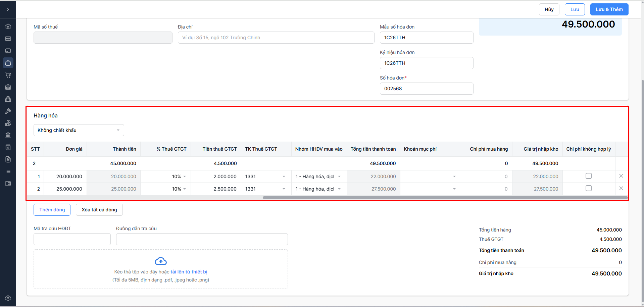Click the shopping cart sidebar icon
Image resolution: width=644 pixels, height=307 pixels.
[8, 75]
